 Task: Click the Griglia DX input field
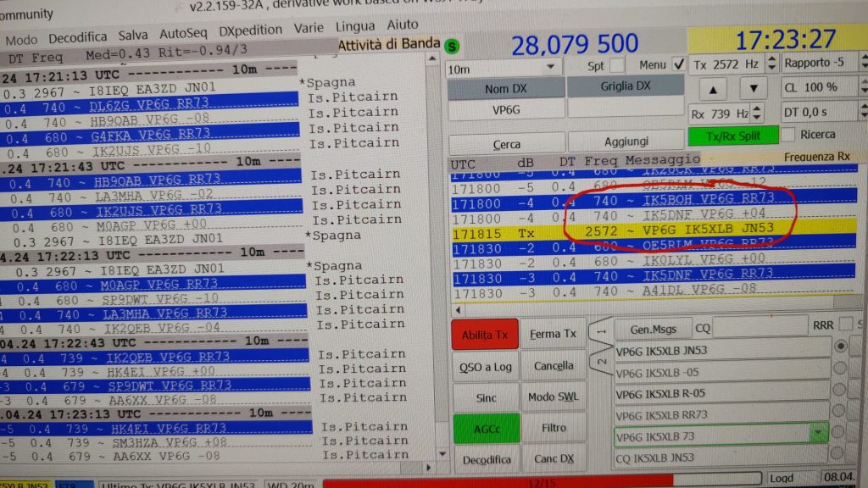point(625,107)
